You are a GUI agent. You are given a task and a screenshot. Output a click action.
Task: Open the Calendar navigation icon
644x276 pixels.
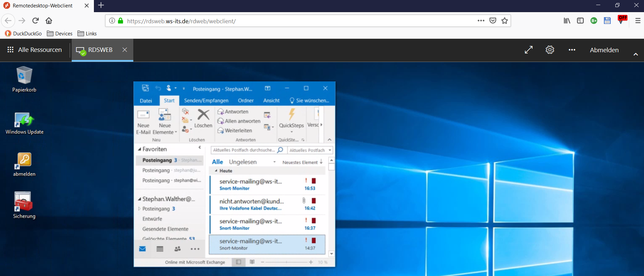coord(160,249)
